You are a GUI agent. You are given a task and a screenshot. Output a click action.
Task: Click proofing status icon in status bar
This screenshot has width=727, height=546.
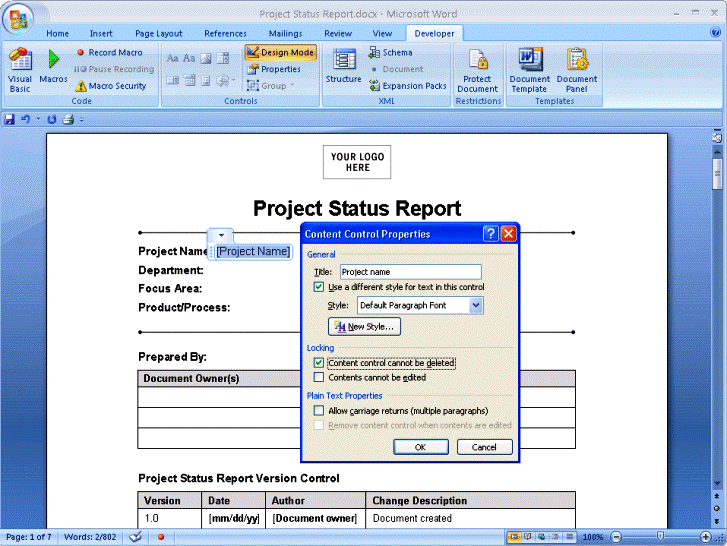click(x=135, y=537)
